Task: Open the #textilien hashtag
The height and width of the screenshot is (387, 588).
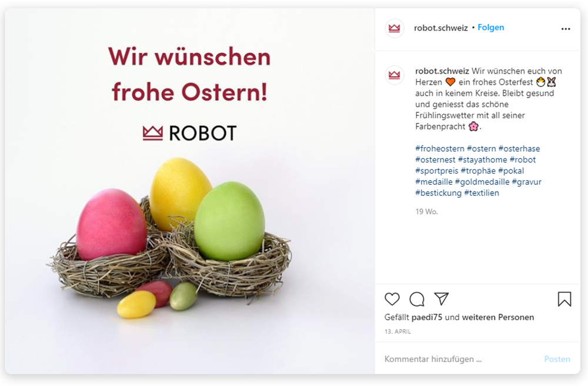Action: pyautogui.click(x=482, y=193)
